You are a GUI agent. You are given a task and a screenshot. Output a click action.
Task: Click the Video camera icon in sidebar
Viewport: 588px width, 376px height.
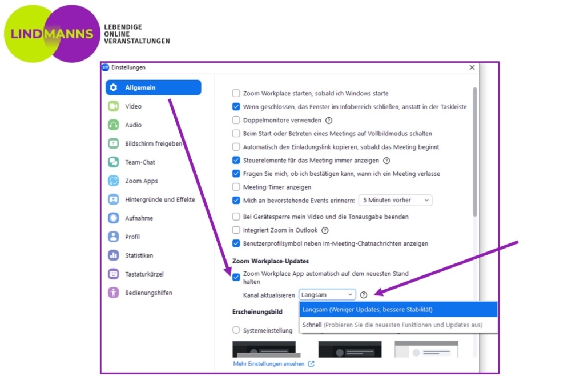(x=113, y=106)
